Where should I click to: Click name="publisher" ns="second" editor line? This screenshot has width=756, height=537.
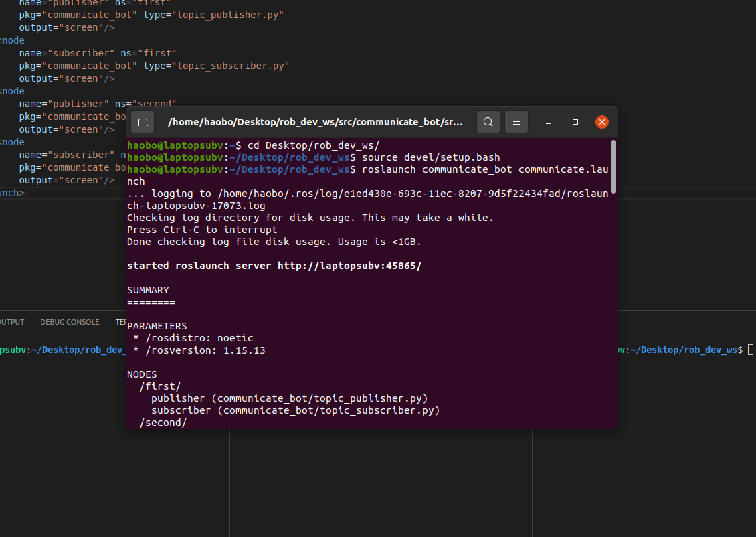click(x=98, y=104)
